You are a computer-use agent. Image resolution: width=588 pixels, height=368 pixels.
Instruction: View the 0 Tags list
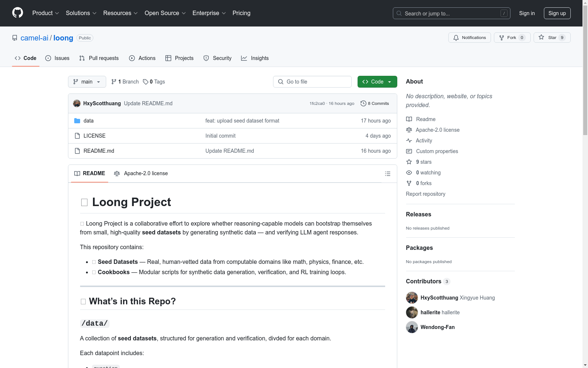coord(154,82)
